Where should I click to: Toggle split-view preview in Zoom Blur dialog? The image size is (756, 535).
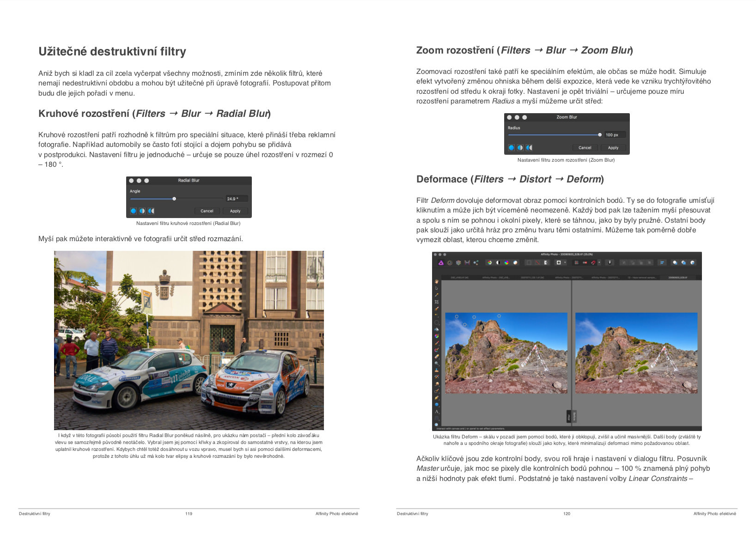[x=520, y=148]
